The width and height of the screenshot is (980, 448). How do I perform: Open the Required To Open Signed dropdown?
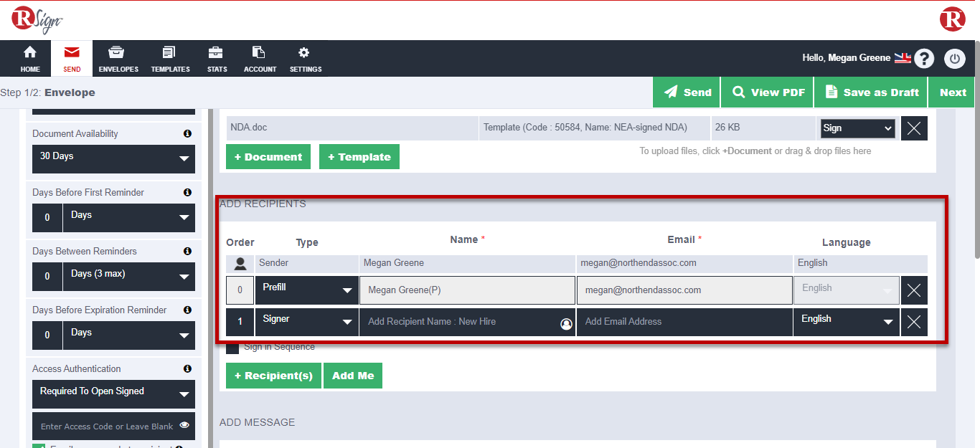coord(113,394)
